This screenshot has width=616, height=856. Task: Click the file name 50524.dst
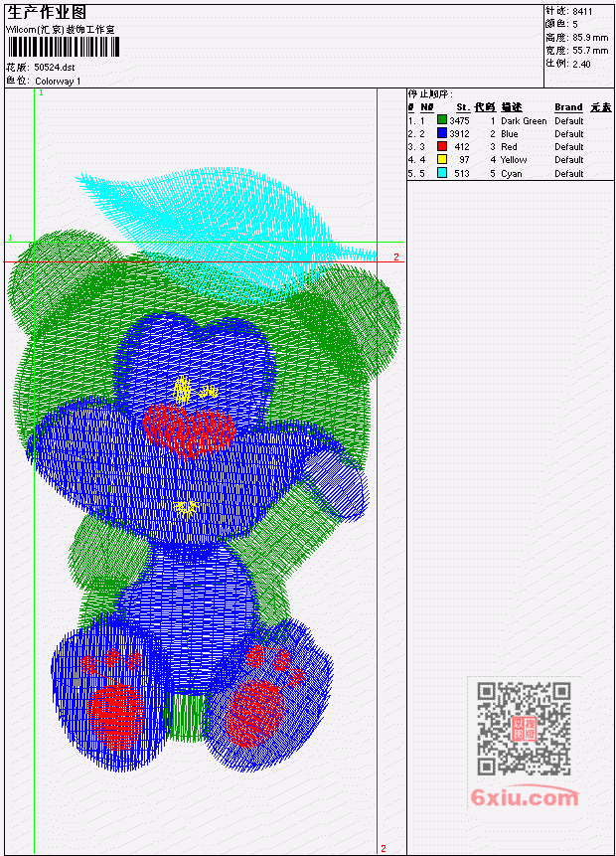[55, 68]
